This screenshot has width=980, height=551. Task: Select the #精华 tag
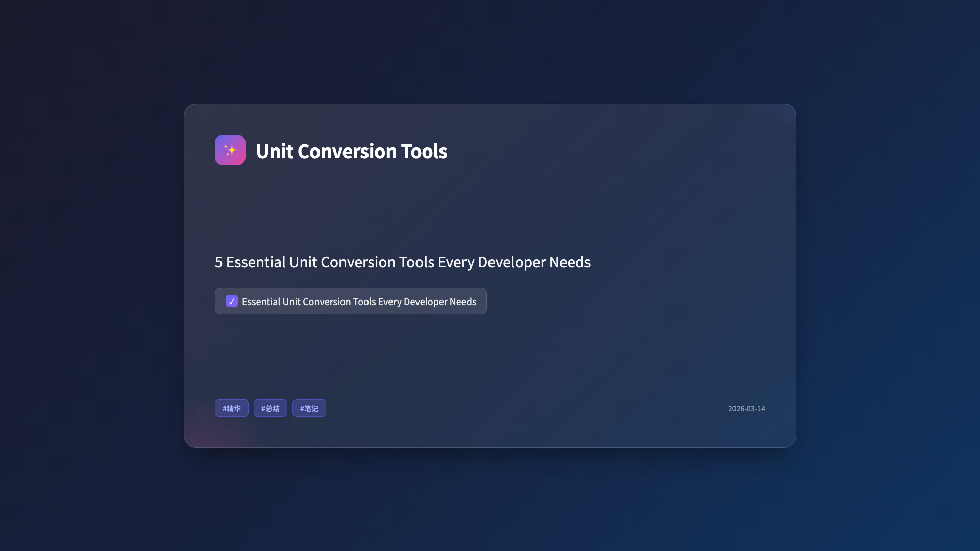click(x=231, y=408)
